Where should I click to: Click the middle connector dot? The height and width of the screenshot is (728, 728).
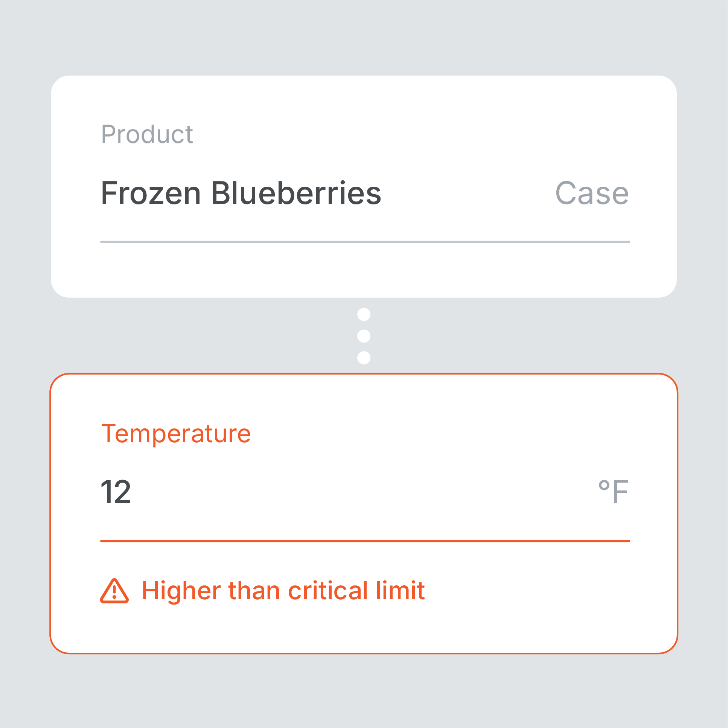(x=364, y=336)
